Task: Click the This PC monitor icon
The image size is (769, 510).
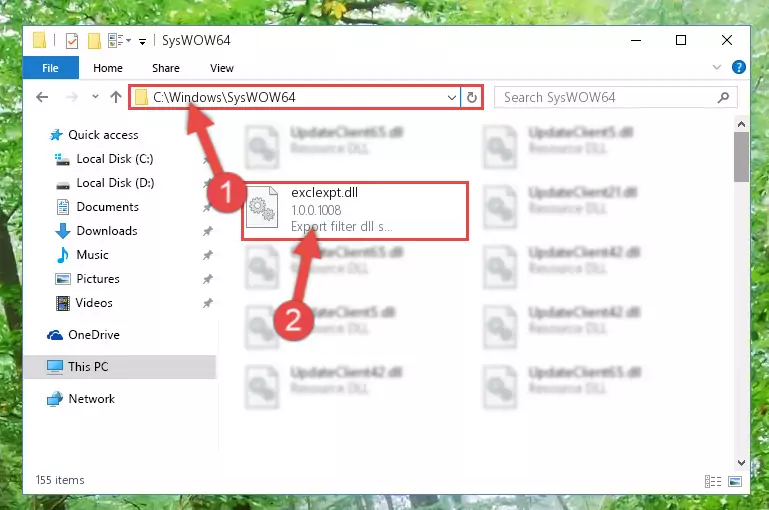Action: coord(54,367)
